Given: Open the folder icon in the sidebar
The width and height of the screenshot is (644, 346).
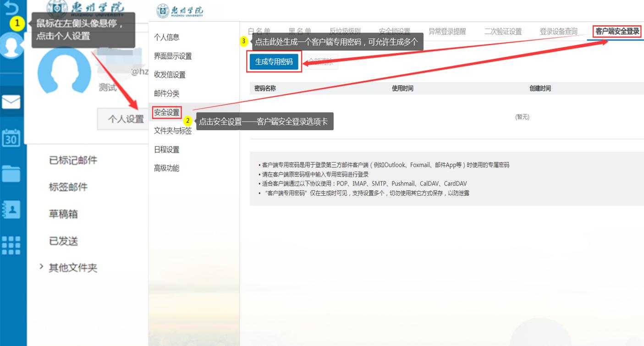Looking at the screenshot, I should 11,174.
